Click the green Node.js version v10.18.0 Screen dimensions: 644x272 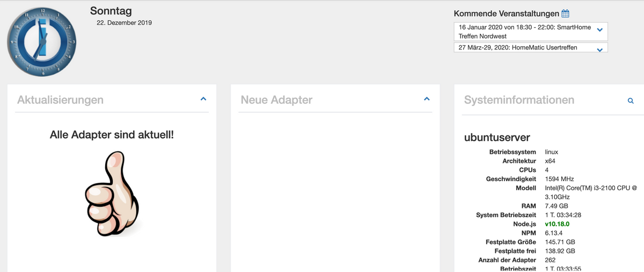(x=557, y=224)
